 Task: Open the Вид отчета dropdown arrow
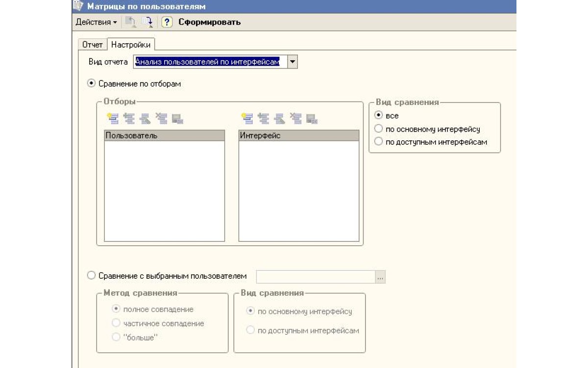[292, 62]
